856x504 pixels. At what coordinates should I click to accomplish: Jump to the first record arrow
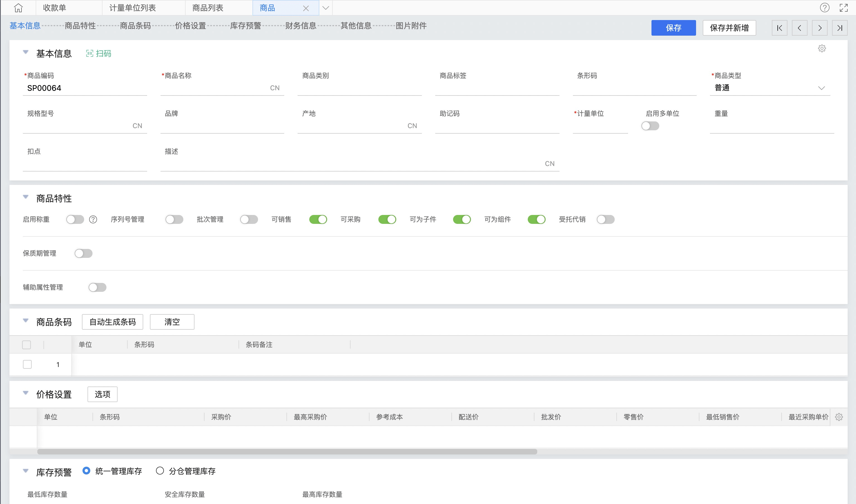tap(780, 28)
